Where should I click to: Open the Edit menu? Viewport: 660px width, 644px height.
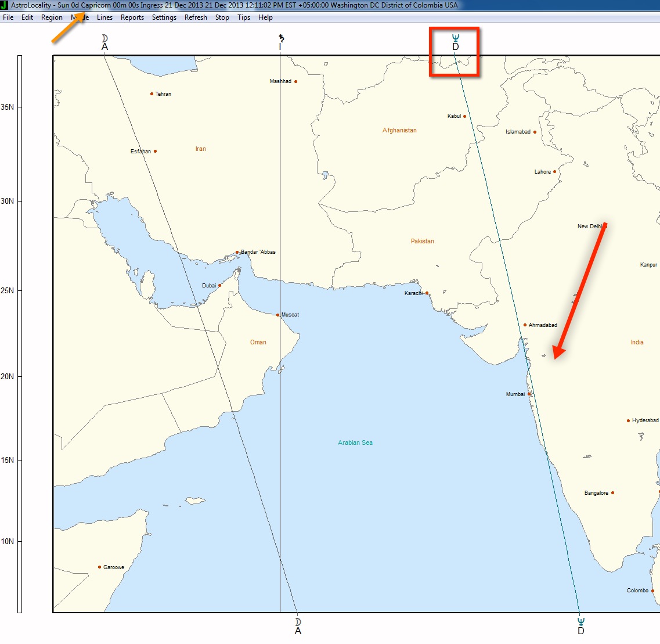27,17
